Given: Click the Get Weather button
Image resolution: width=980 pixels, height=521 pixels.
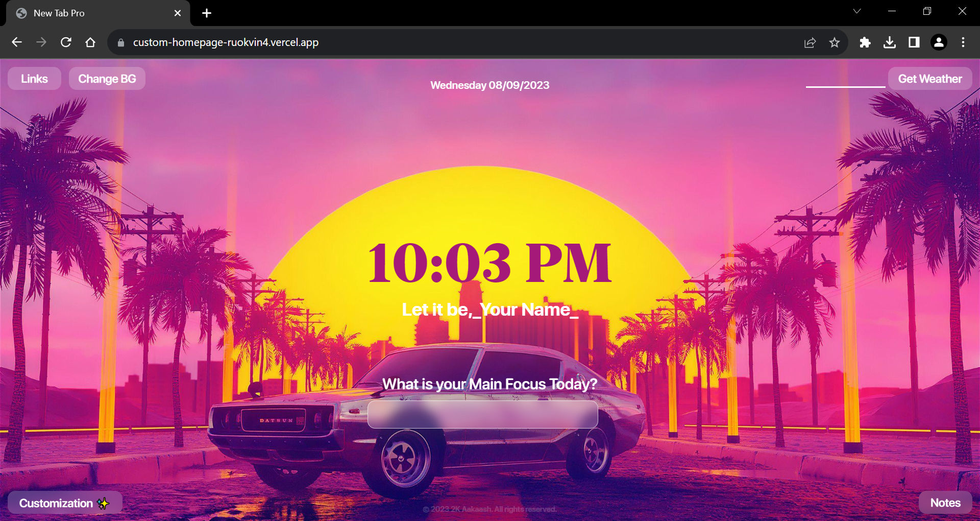Looking at the screenshot, I should (x=930, y=78).
